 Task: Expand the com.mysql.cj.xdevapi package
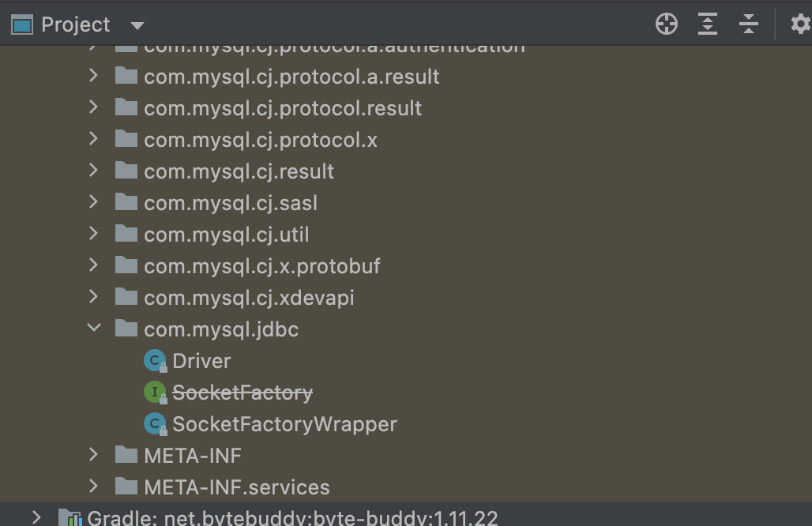[x=94, y=297]
